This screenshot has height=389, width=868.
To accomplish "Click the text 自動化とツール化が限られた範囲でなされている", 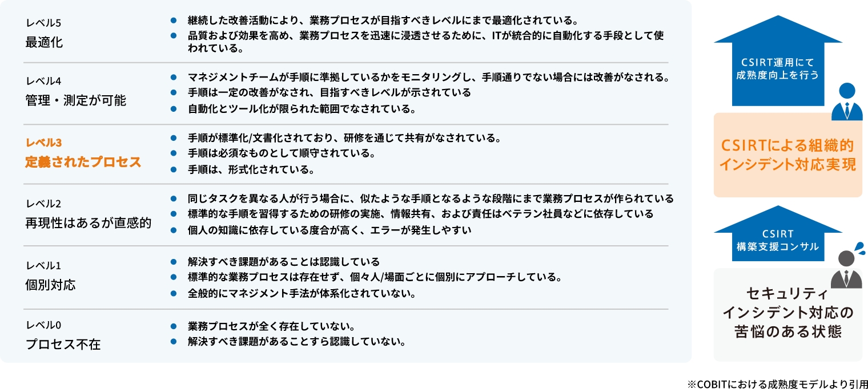I will point(301,108).
